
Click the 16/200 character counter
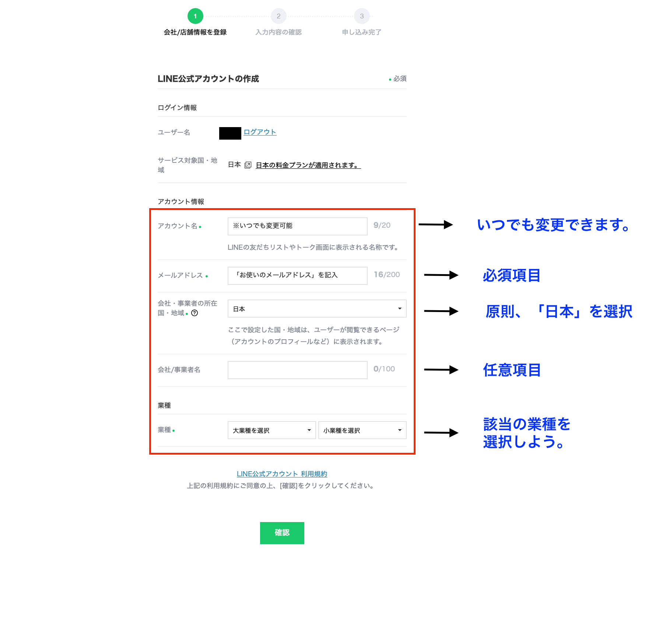387,274
